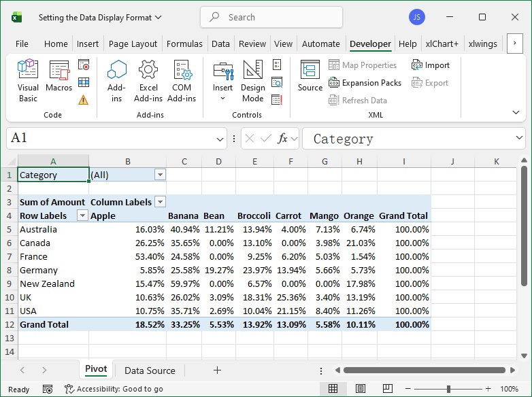This screenshot has height=397, width=532.
Task: Open the Row Labels filter dropdown
Action: (x=82, y=215)
